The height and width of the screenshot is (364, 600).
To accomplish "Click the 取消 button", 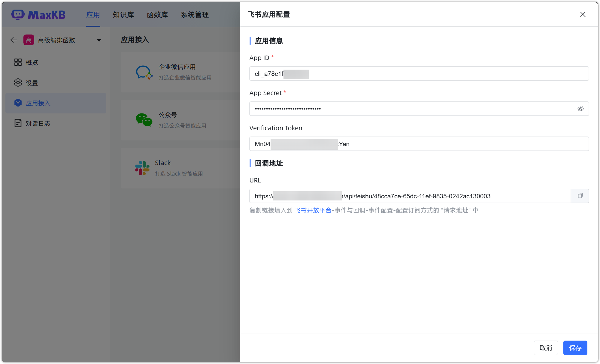I will [x=546, y=348].
